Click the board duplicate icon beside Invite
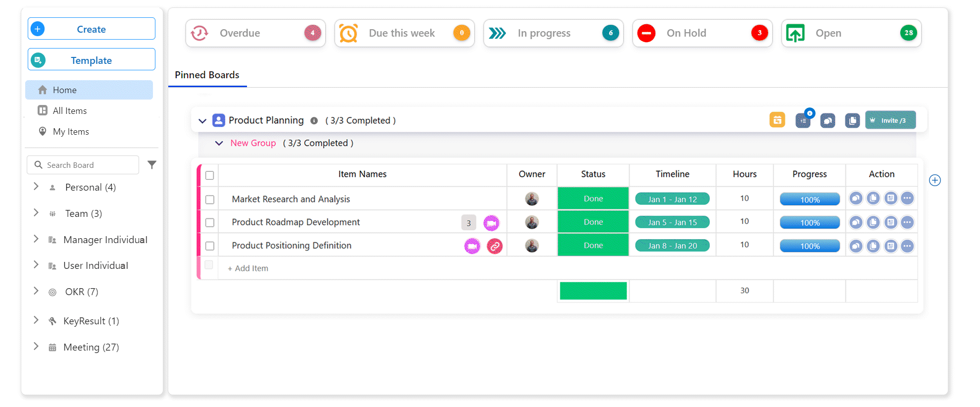 (x=852, y=121)
